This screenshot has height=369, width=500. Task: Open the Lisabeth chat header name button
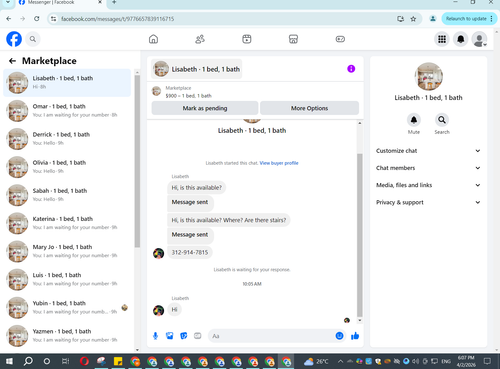[197, 69]
